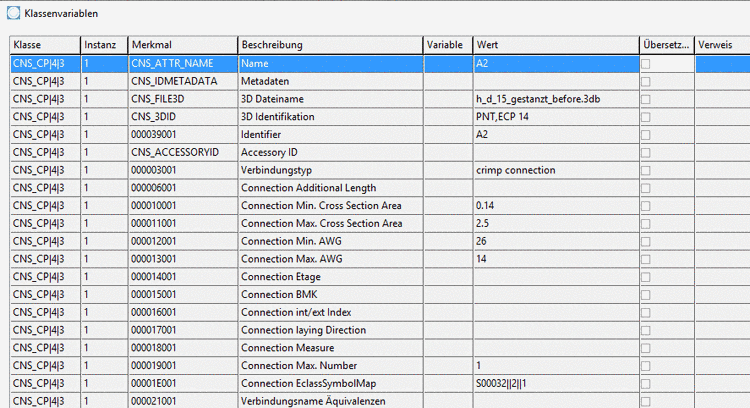Select Merkmal cell 000019001
Screen dimensions: 750x408
(x=183, y=365)
